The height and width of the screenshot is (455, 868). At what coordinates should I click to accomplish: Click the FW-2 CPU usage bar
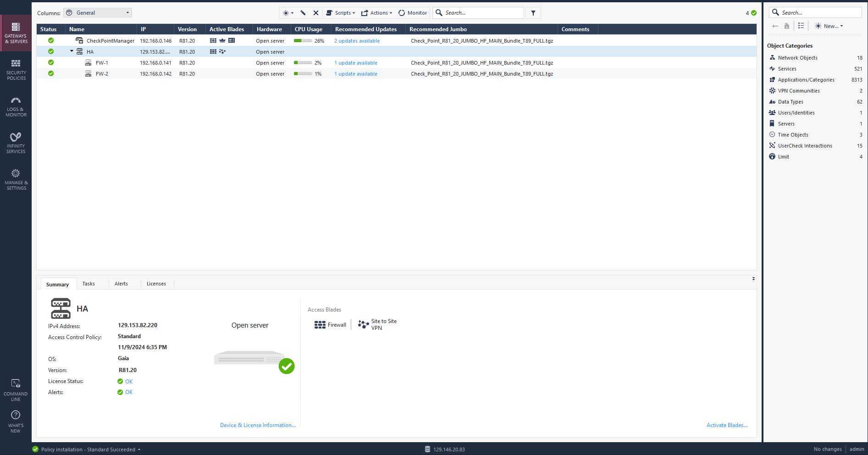[x=303, y=74]
